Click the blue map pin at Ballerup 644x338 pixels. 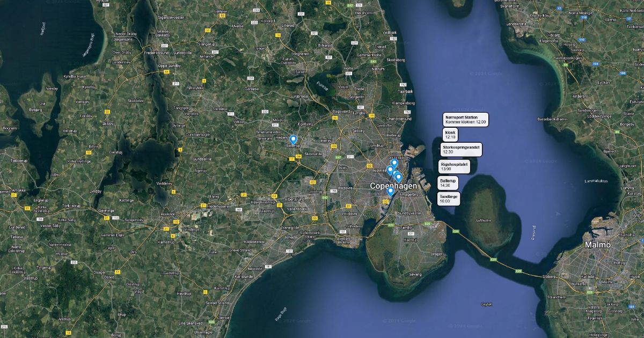(x=293, y=140)
